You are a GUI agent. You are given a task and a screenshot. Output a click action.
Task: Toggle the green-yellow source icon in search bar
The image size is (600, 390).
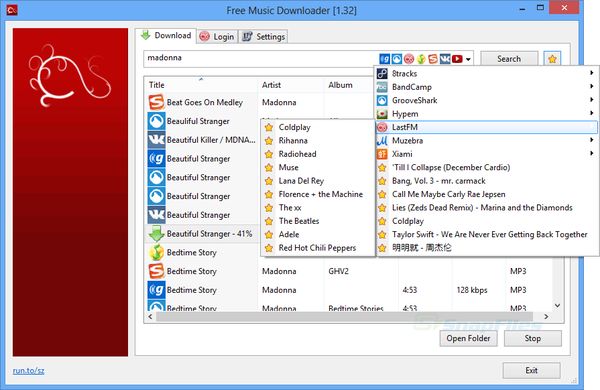[x=421, y=59]
